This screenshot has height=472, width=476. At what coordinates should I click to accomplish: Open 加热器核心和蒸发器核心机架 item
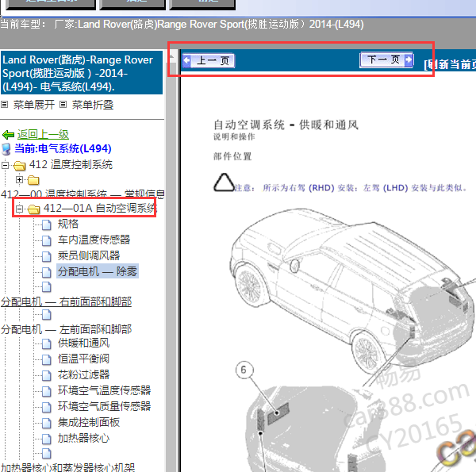[x=67, y=467]
